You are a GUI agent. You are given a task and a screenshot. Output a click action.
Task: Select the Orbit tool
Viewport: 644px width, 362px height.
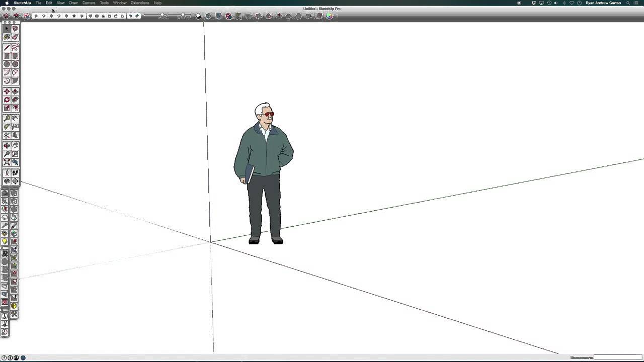point(7,146)
